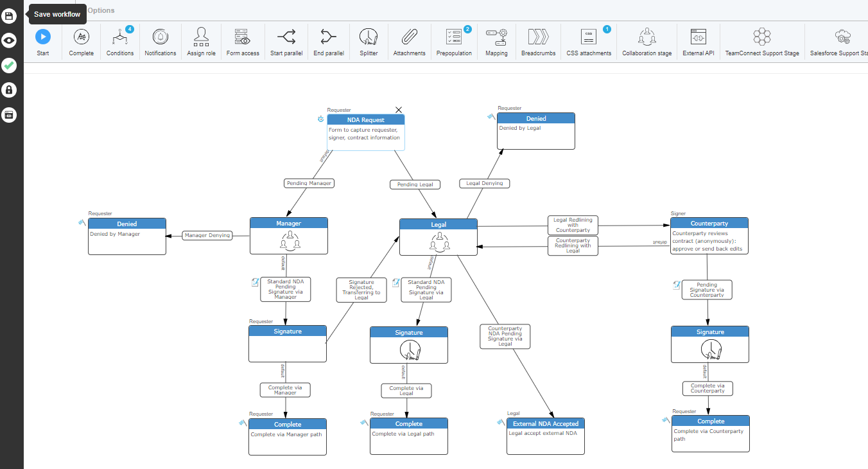Viewport: 868px width, 469px height.
Task: Toggle workflow preview with the eye icon
Action: click(9, 40)
